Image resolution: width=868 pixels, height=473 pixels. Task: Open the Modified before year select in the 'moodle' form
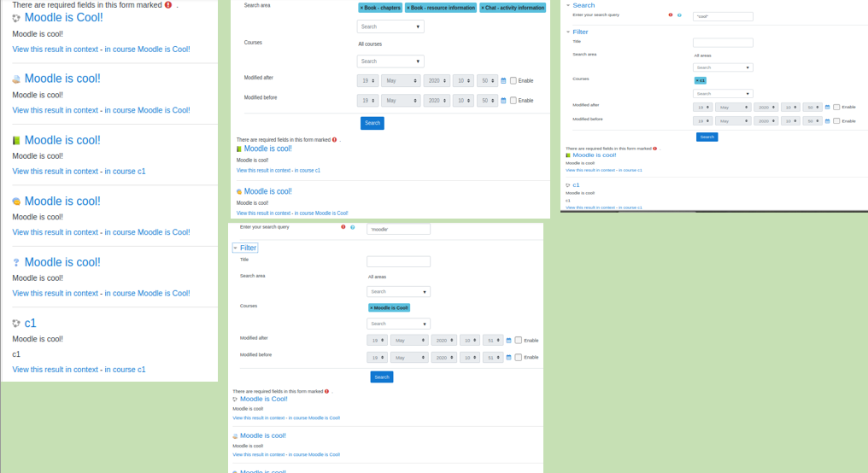click(444, 358)
